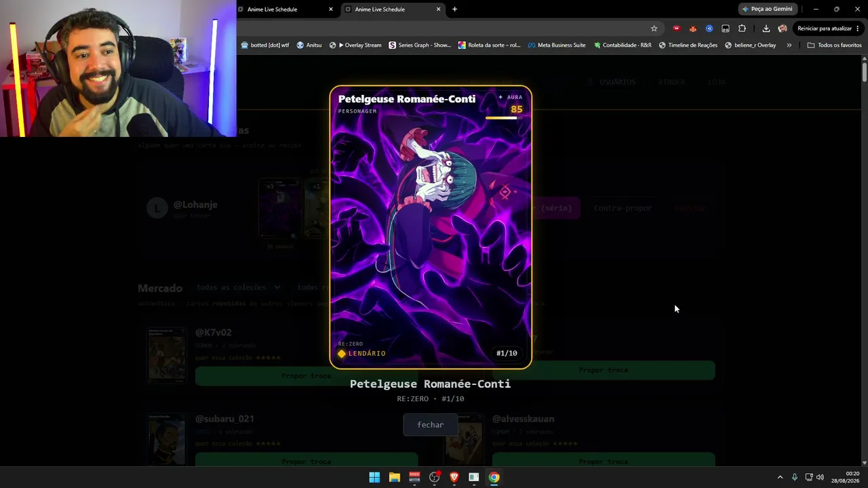Click the @K7v02 card thumbnail

(x=167, y=355)
